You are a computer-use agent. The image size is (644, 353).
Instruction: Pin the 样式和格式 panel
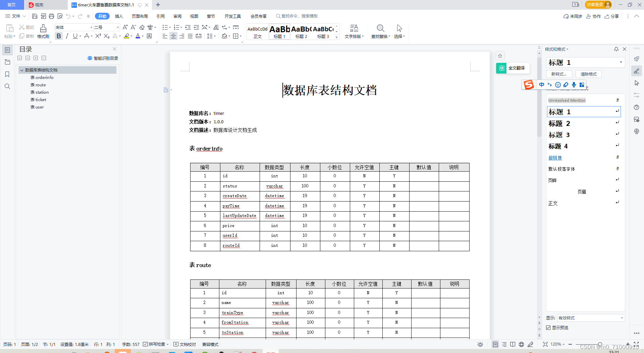616,49
